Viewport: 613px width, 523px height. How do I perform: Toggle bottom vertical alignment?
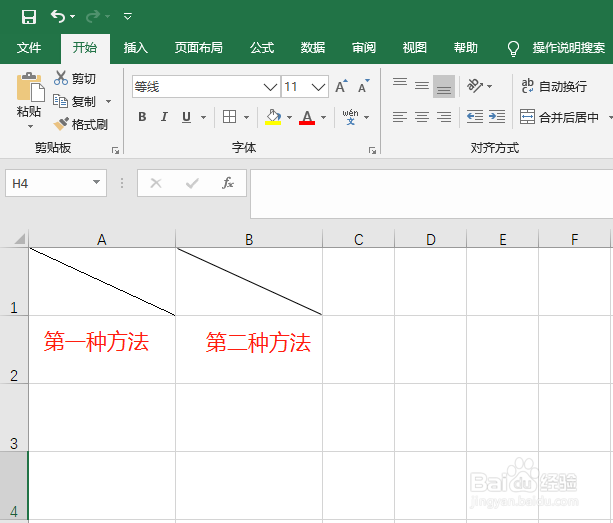click(444, 86)
